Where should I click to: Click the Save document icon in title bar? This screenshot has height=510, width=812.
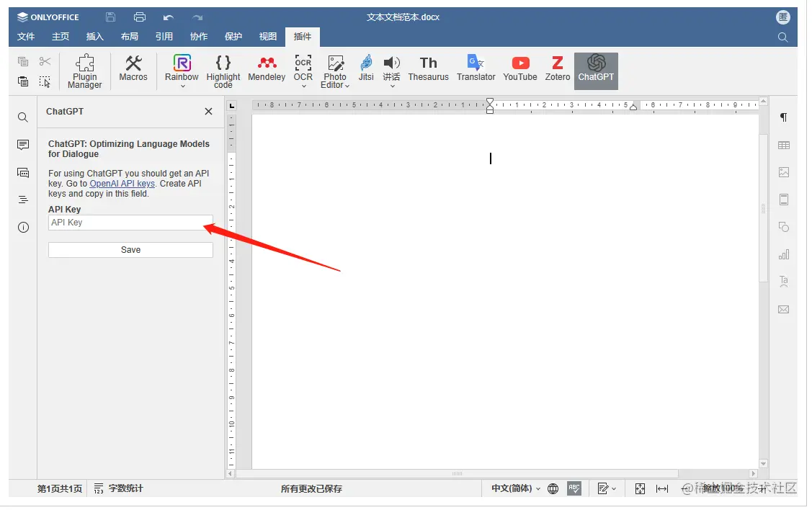[x=110, y=17]
